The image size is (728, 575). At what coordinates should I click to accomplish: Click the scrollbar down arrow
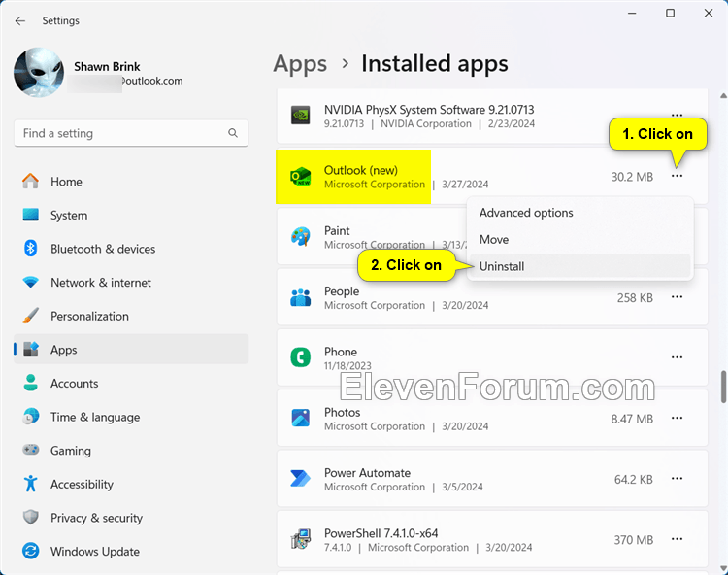[x=723, y=568]
